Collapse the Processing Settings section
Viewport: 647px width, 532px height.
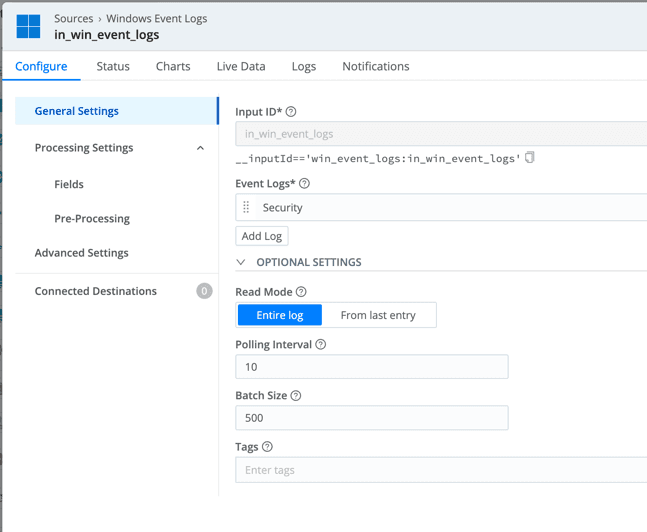point(200,148)
